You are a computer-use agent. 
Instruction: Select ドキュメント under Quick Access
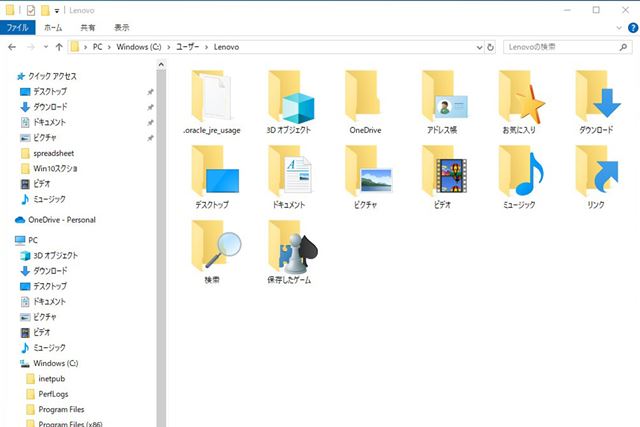[43, 122]
